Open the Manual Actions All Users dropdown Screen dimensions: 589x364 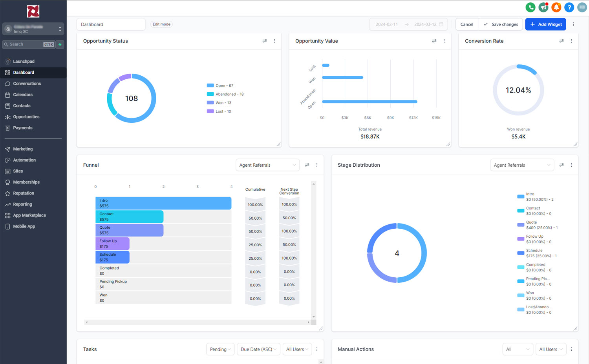point(551,349)
